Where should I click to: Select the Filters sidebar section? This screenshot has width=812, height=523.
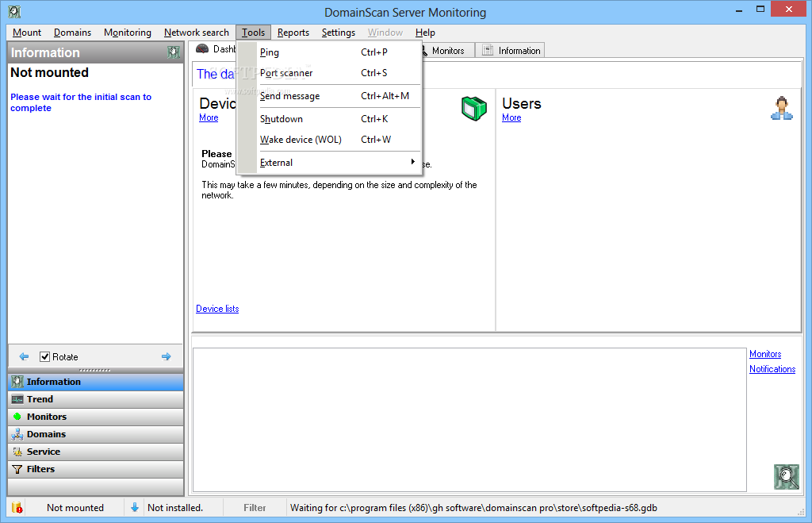[x=96, y=469]
